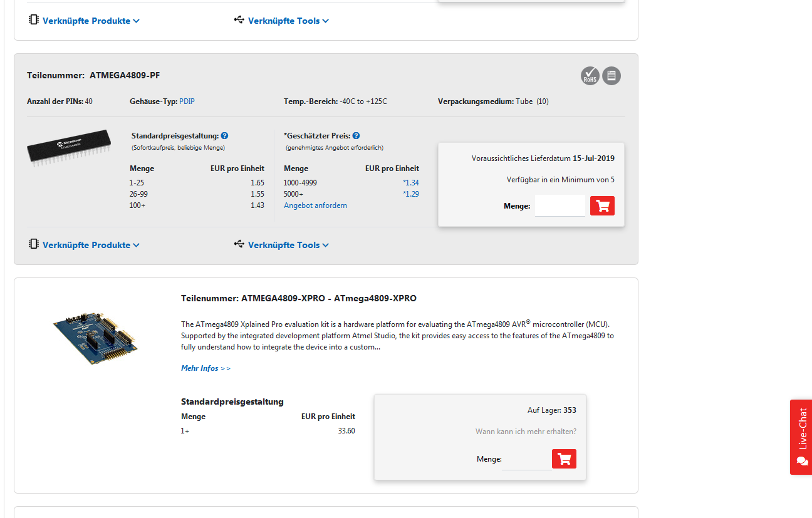Click the ATMEGA4809 PDIP chip image
This screenshot has height=518, width=812.
(x=70, y=147)
